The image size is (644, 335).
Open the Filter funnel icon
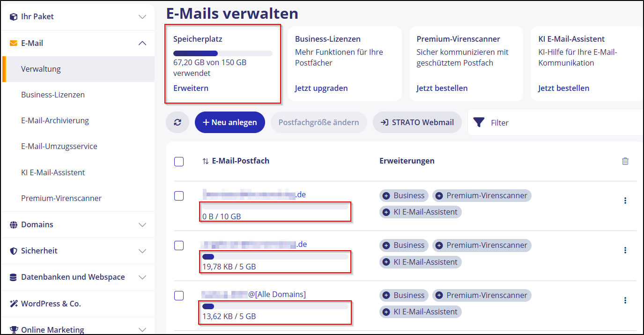click(478, 122)
